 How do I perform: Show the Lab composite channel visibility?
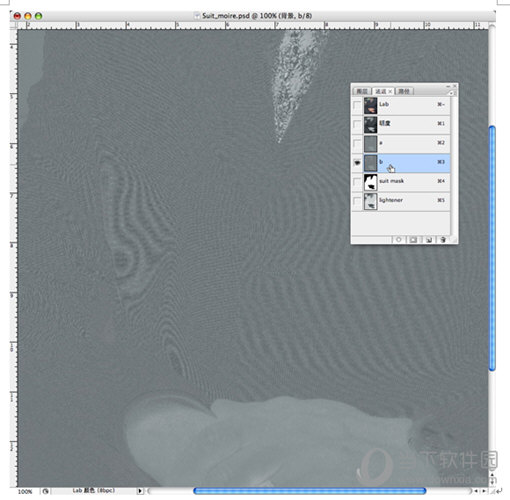click(357, 105)
